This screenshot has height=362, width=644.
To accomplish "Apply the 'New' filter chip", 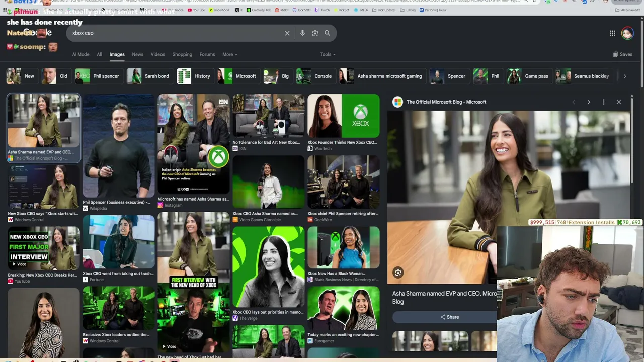I will [22, 76].
